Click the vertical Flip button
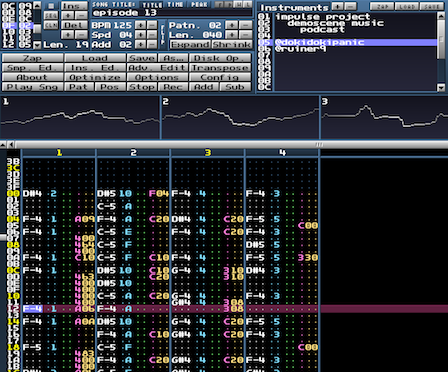Viewport: 448px width, 372px height. (x=163, y=35)
